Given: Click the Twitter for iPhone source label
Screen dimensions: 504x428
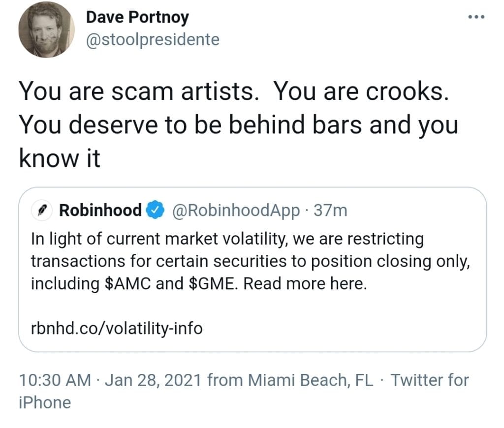Looking at the screenshot, I should 429,380.
